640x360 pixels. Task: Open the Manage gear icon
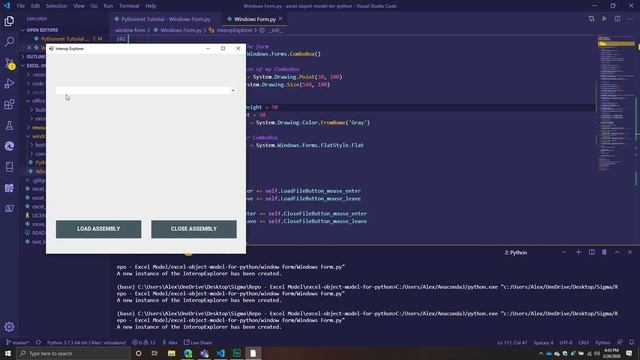click(x=9, y=327)
